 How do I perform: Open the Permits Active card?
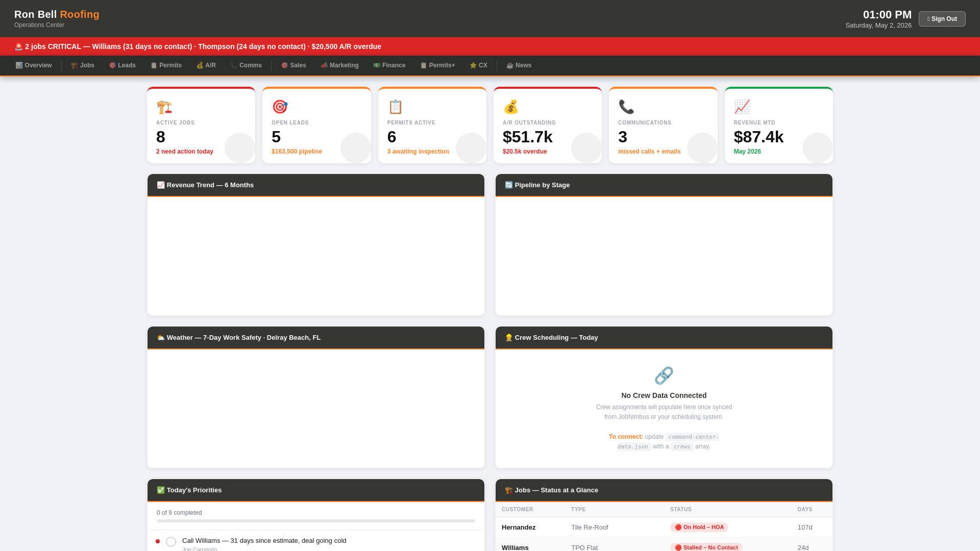432,125
